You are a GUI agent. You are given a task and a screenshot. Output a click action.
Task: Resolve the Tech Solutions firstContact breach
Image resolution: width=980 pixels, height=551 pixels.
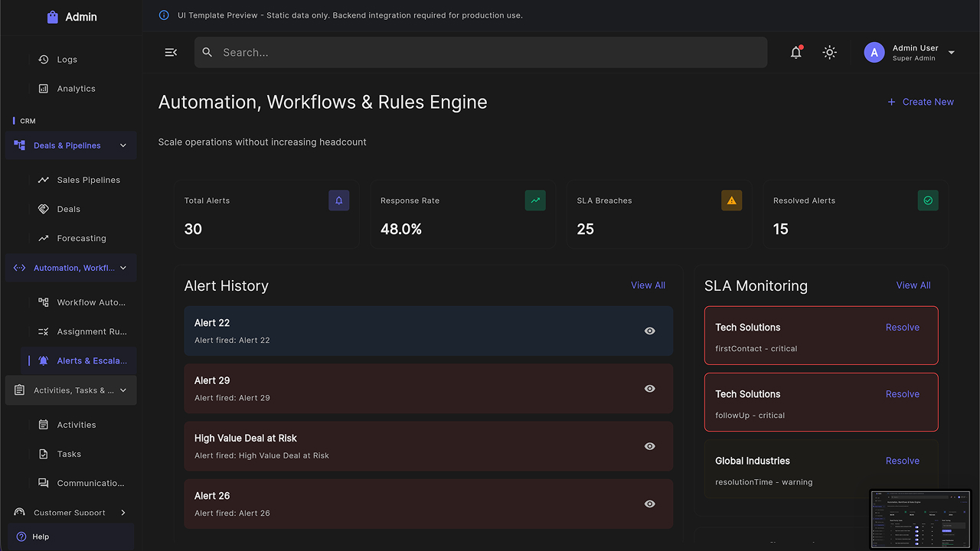point(903,328)
